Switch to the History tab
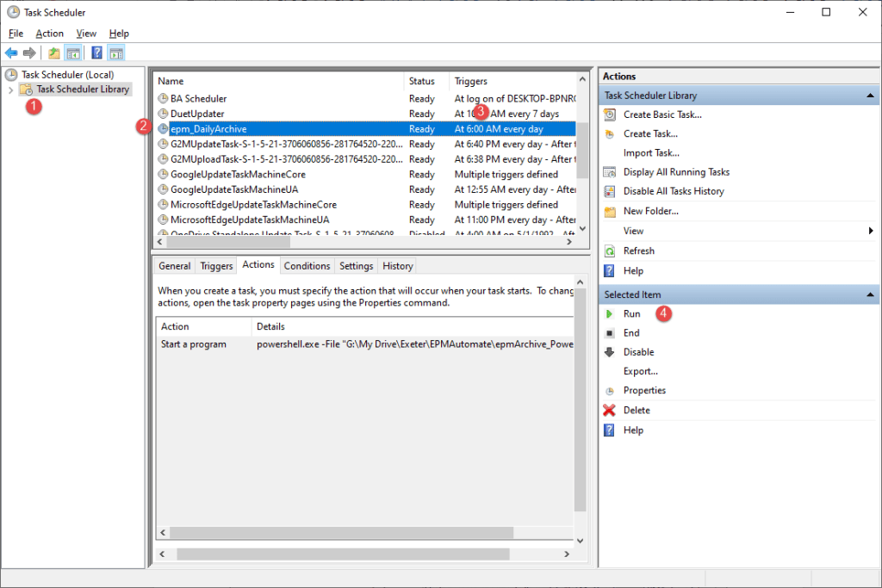Viewport: 882px width, 588px height. [x=398, y=266]
